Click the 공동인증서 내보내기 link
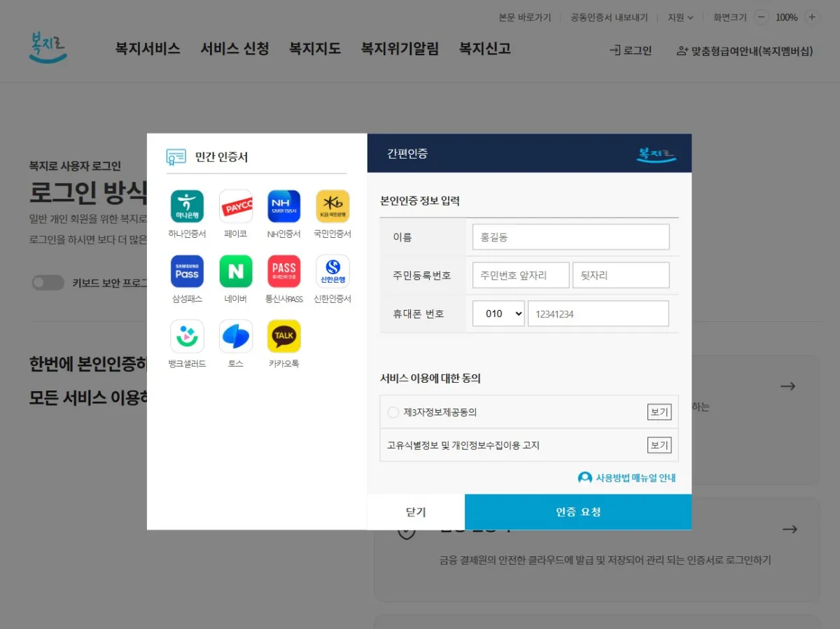Image resolution: width=840 pixels, height=629 pixels. click(609, 17)
